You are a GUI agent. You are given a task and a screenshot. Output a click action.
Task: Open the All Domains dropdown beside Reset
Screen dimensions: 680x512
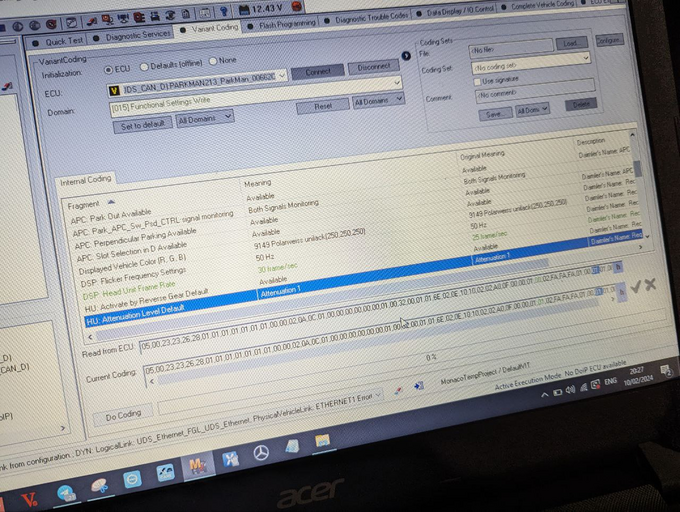(x=378, y=100)
